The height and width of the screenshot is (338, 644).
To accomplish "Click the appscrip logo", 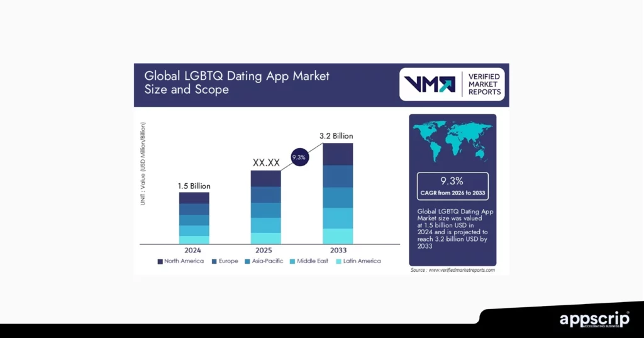I will [x=594, y=320].
